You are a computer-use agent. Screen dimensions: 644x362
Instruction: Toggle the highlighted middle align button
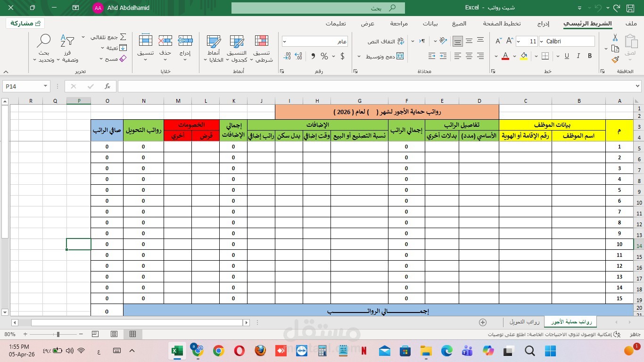pos(457,41)
